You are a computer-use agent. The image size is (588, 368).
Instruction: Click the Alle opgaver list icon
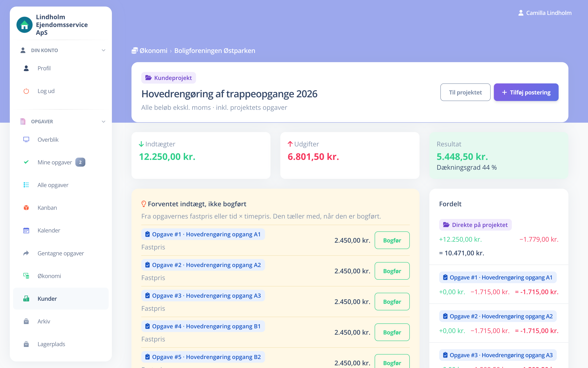26,185
